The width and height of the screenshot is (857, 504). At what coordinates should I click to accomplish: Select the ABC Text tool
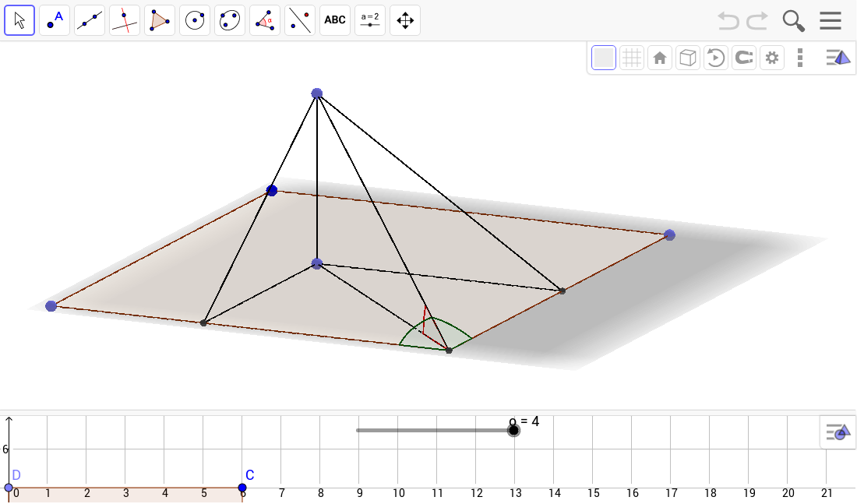[x=334, y=20]
